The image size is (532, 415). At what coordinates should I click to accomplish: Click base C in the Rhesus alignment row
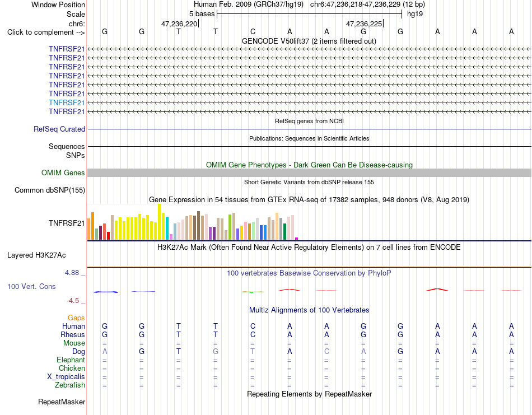click(253, 334)
